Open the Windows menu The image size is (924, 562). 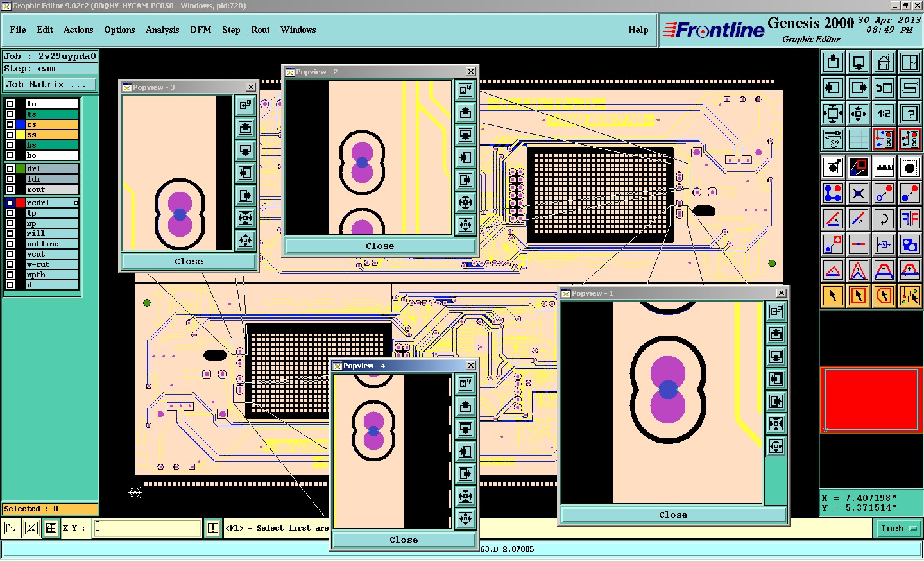coord(298,30)
